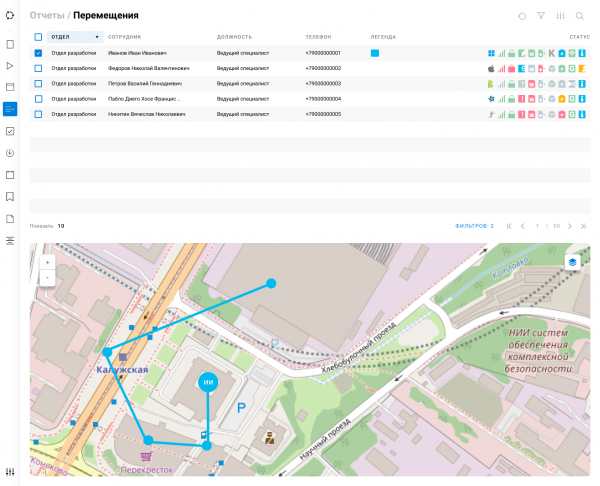Expand the ОТДЕЛ column dropdown
The height and width of the screenshot is (486, 600).
coord(97,37)
